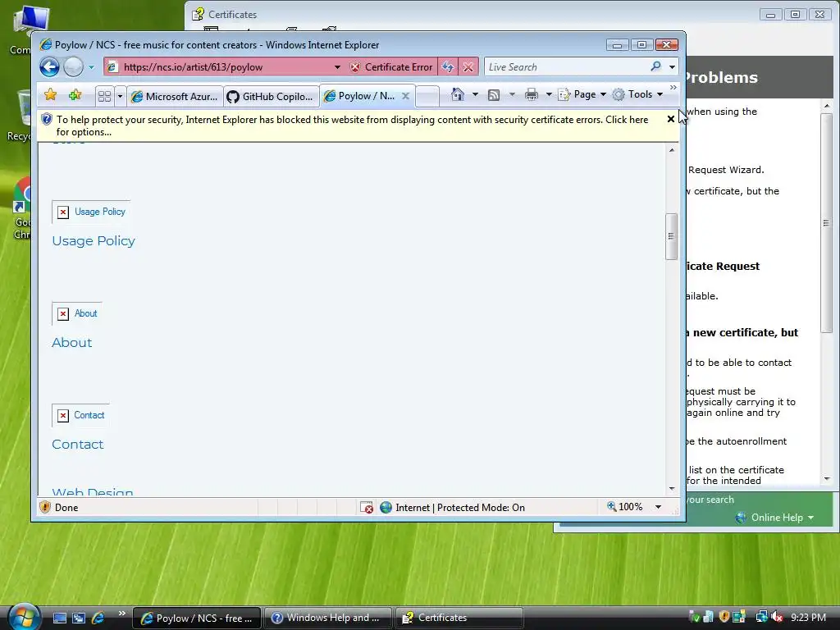
Task: Click Show Desktop in Quick Launch
Action: (x=59, y=618)
